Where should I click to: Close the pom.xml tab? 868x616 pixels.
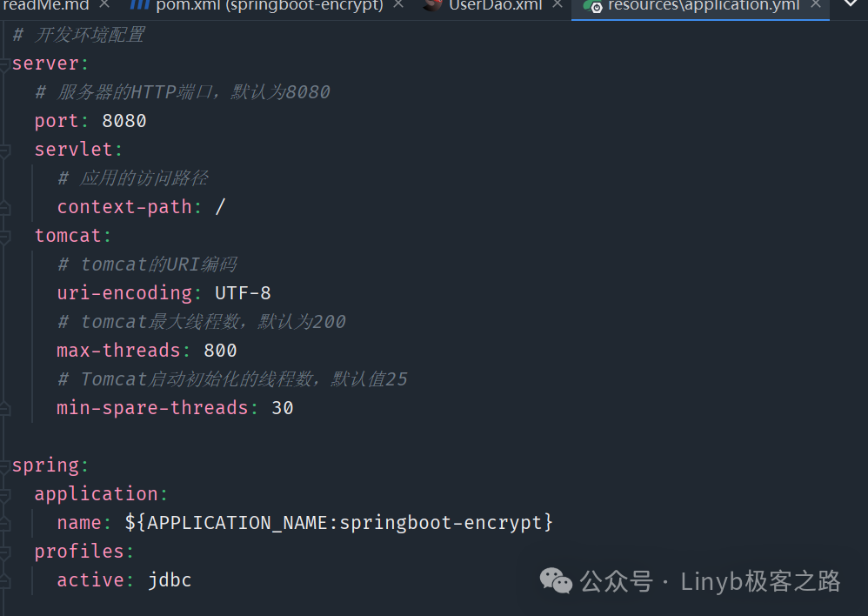click(398, 4)
